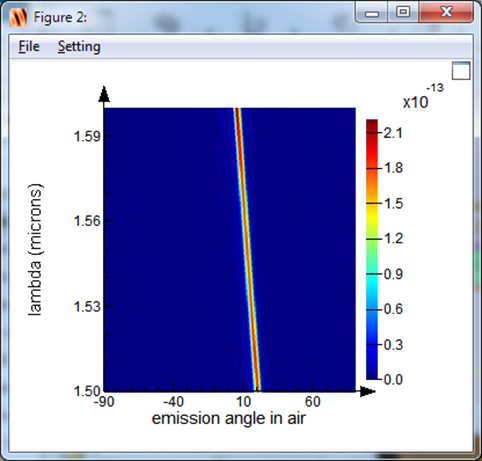Click the 60 x-axis tick label
This screenshot has height=461, width=482.
point(312,402)
